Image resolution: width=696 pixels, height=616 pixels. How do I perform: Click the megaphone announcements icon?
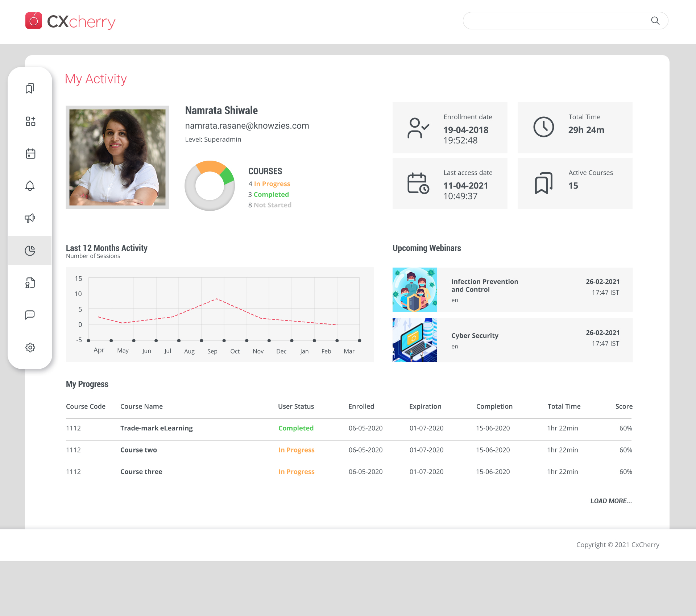click(x=30, y=218)
